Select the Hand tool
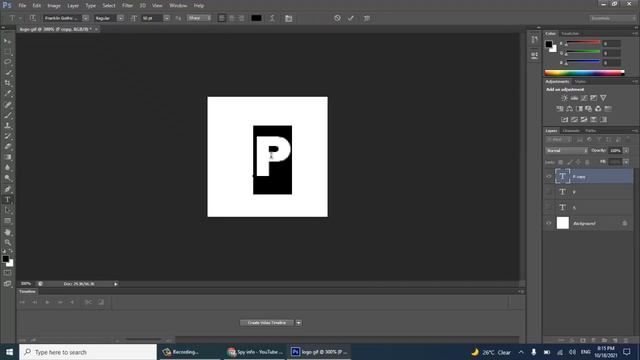 click(x=7, y=232)
